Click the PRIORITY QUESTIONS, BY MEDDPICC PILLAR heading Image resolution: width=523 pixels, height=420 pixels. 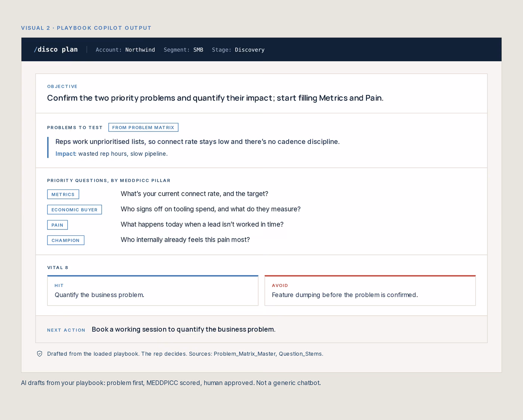[x=109, y=180]
